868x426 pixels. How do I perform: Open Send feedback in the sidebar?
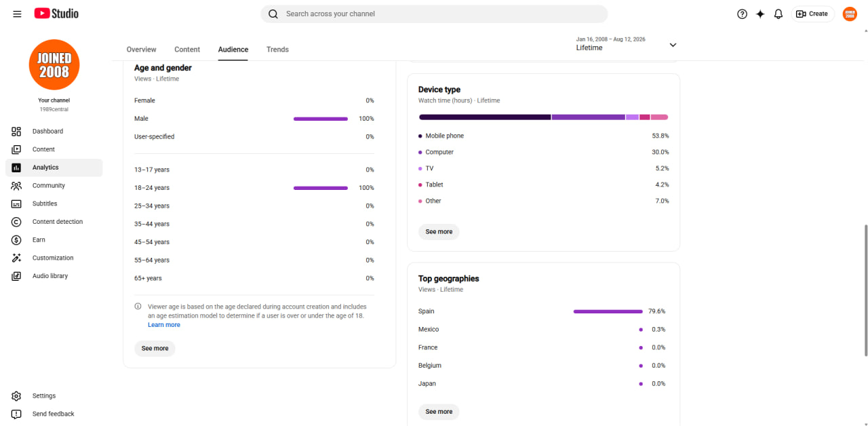[x=54, y=414]
